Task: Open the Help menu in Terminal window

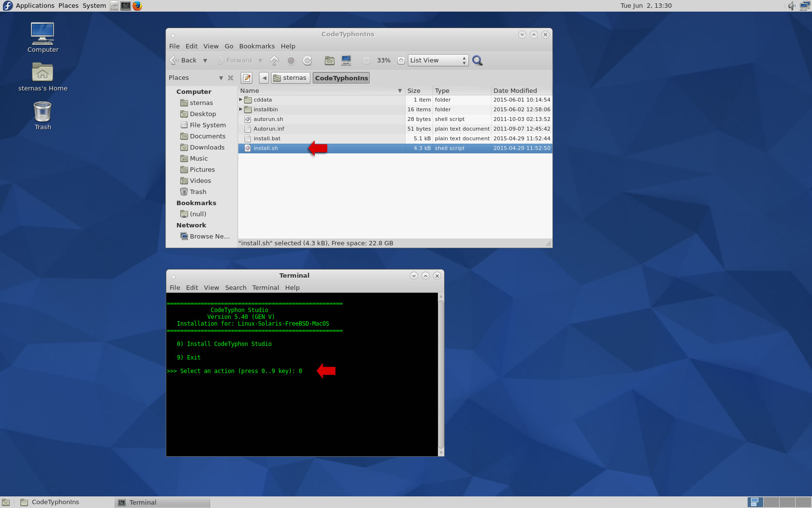Action: pyautogui.click(x=292, y=288)
